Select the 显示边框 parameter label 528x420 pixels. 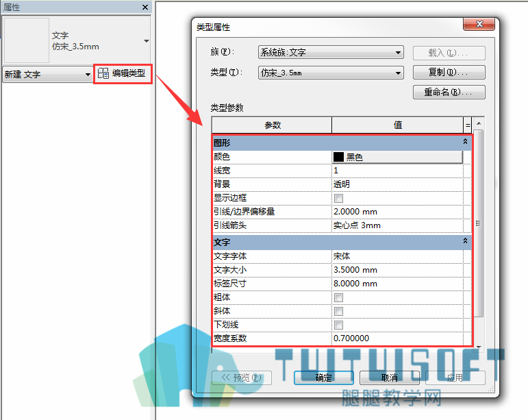point(230,198)
